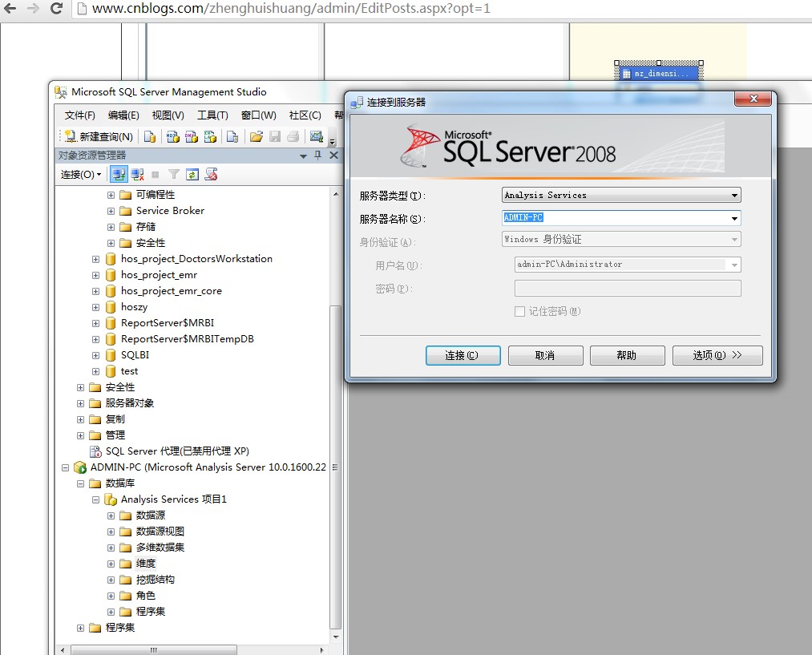Screen dimensions: 812x655
Task: Open the 文件(F) menu
Action: coord(79,115)
